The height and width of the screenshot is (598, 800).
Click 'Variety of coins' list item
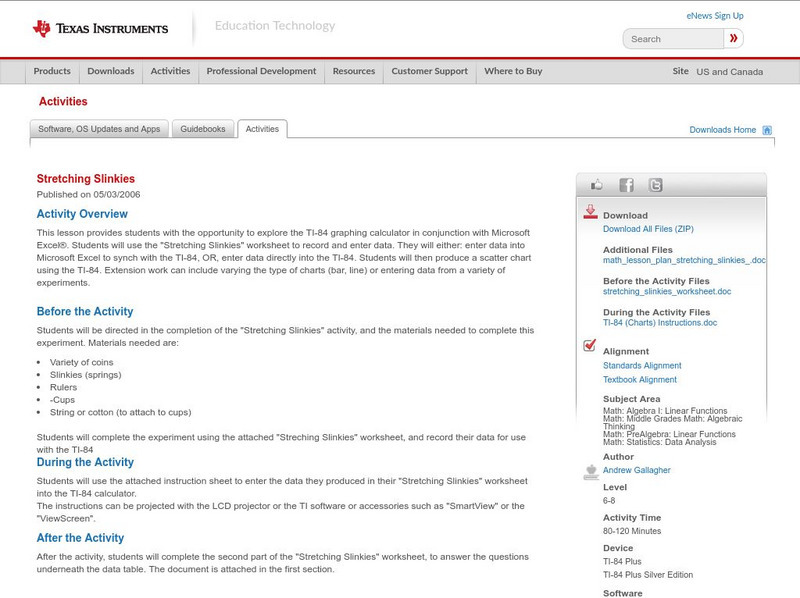(x=82, y=362)
